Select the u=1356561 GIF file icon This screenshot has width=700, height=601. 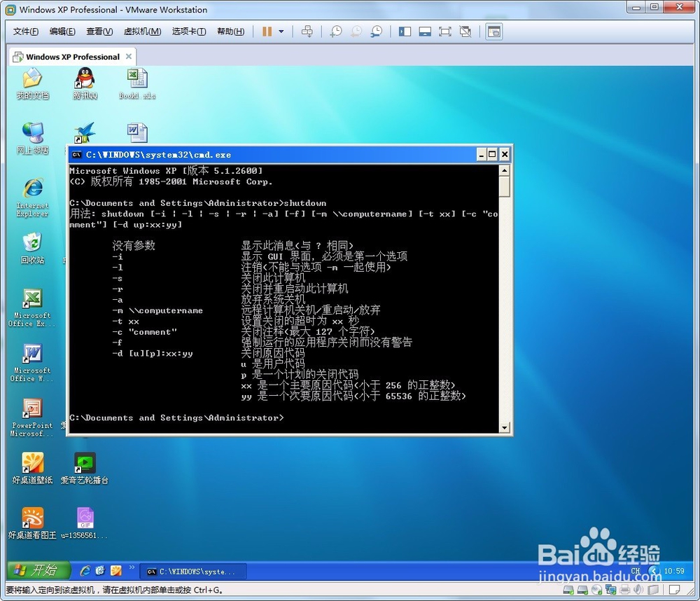click(x=85, y=523)
